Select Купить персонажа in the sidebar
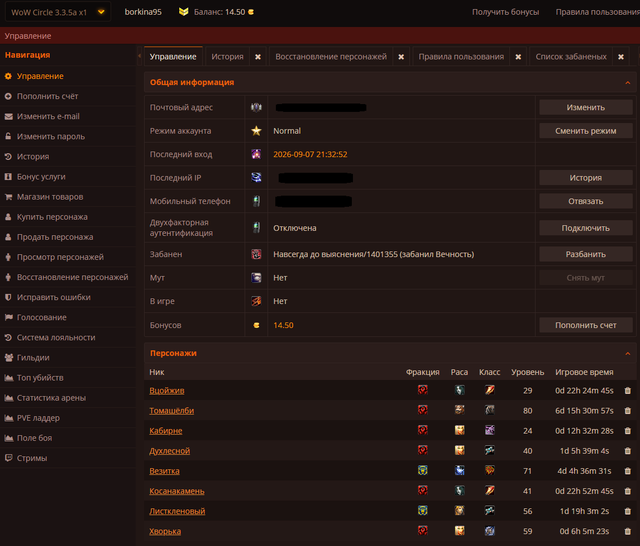Image resolution: width=640 pixels, height=546 pixels. point(52,217)
